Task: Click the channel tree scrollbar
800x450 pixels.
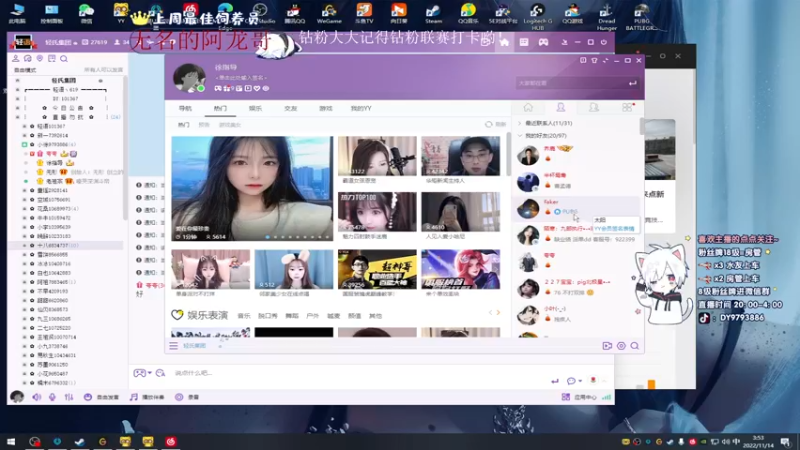Action: (x=125, y=148)
